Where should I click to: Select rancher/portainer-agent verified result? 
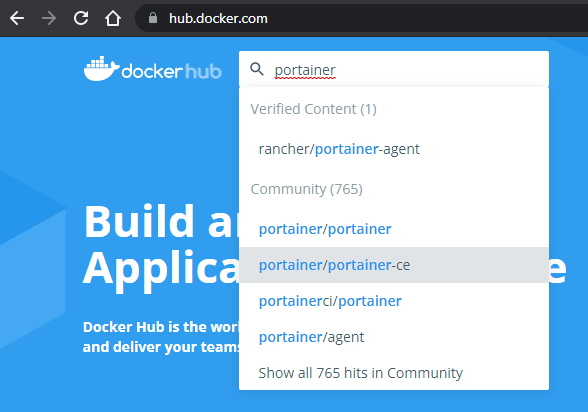(394, 149)
